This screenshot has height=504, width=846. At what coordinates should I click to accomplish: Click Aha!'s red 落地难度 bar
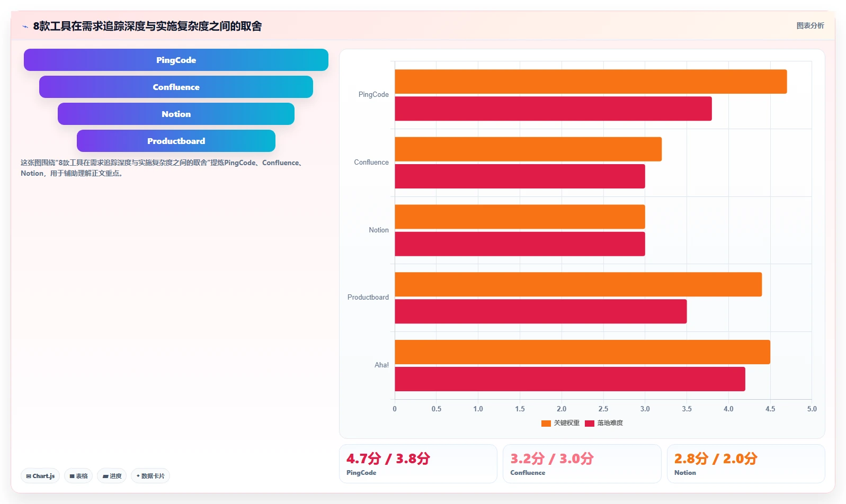click(x=570, y=379)
